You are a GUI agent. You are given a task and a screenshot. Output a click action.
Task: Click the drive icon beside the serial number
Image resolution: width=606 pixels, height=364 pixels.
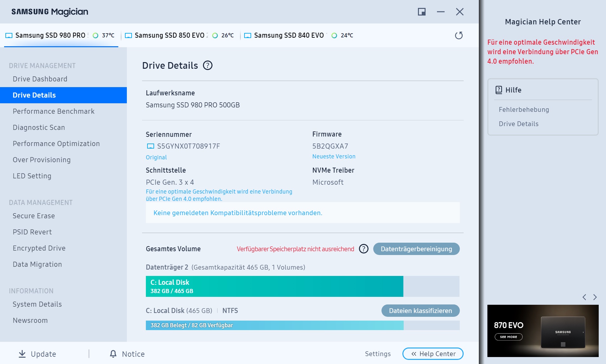point(150,146)
